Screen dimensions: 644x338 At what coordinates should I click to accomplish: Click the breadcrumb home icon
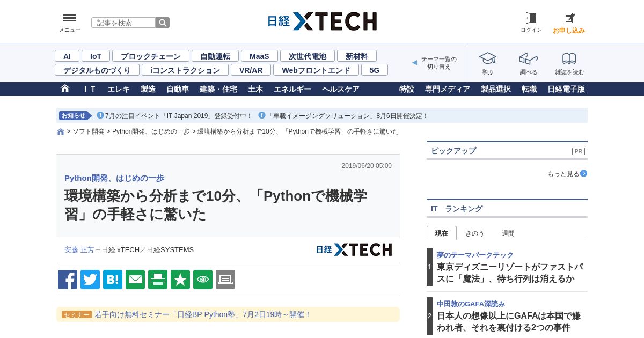pyautogui.click(x=61, y=132)
